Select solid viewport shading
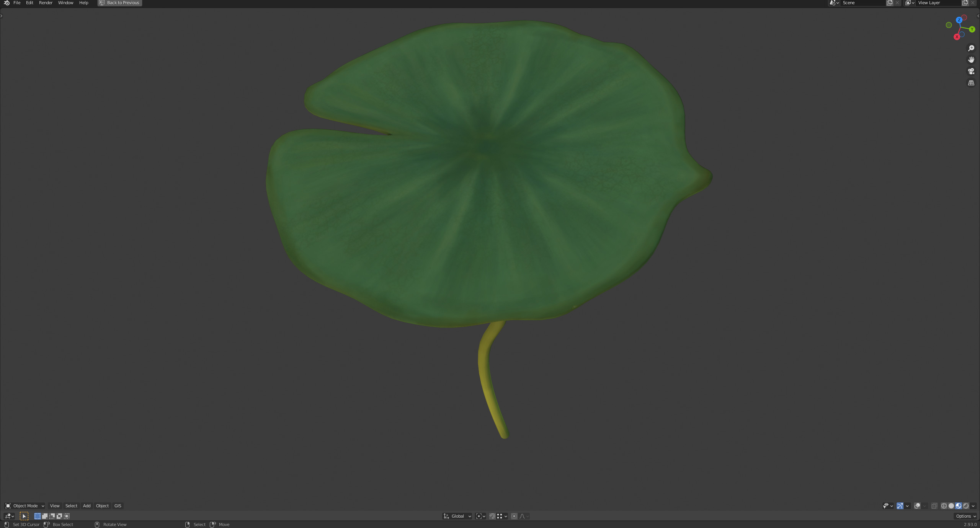Viewport: 980px width, 528px height. (x=951, y=506)
